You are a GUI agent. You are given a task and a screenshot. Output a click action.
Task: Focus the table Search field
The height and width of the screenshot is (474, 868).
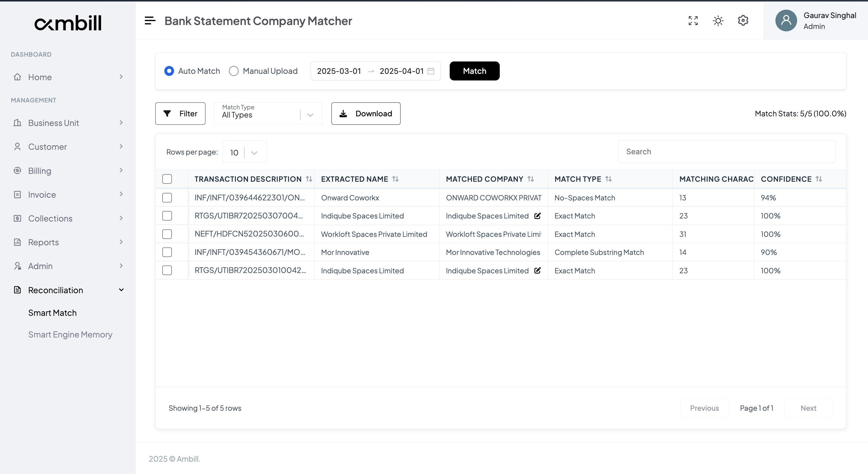[727, 152]
